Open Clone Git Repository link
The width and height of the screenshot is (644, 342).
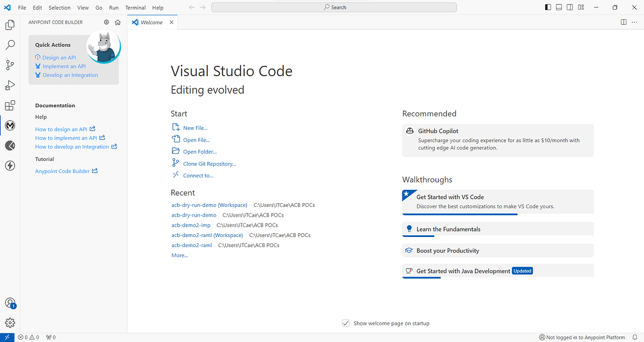click(210, 163)
